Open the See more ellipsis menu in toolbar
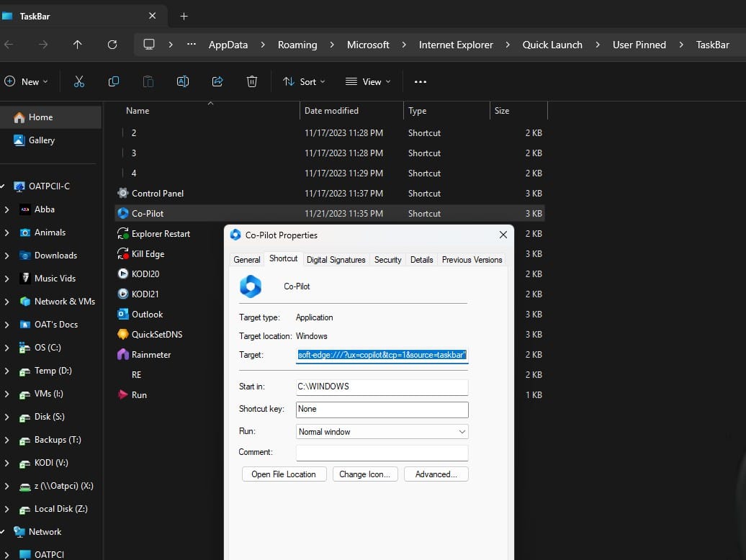 point(420,82)
